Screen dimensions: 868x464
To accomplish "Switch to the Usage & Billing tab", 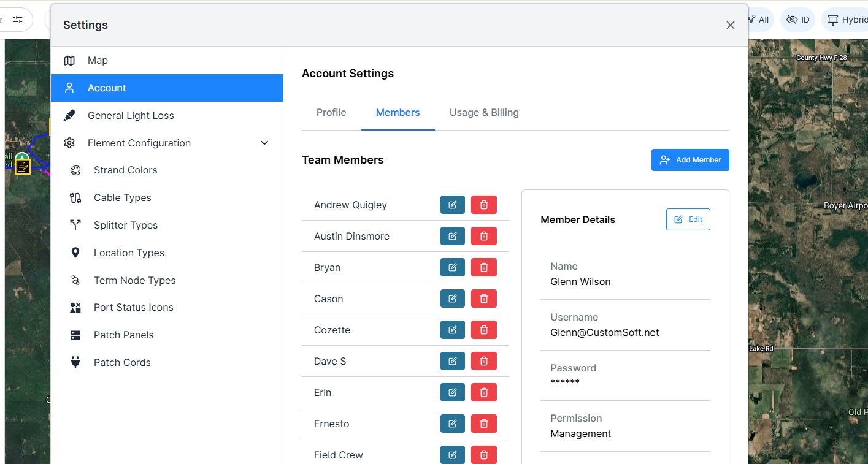I will (484, 113).
